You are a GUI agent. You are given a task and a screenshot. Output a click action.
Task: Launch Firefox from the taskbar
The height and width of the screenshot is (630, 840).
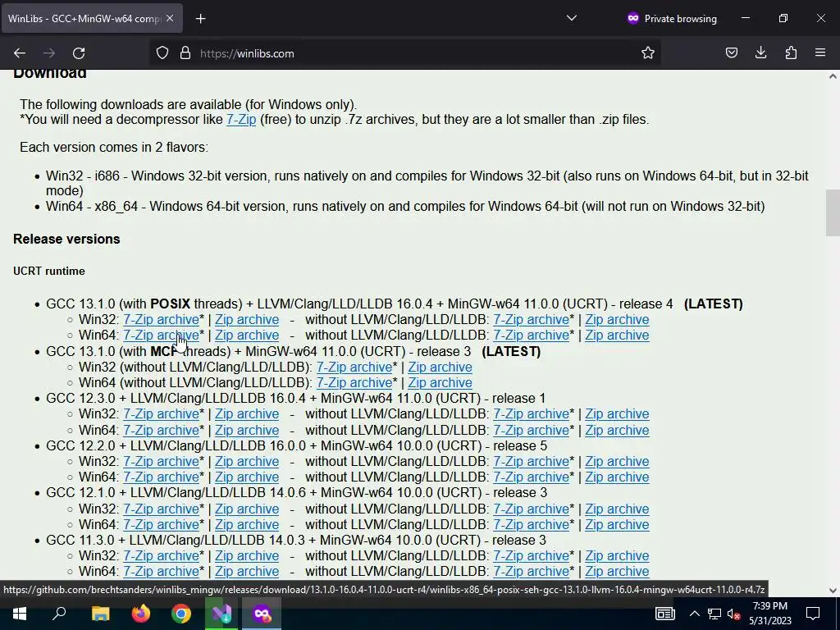tap(141, 614)
